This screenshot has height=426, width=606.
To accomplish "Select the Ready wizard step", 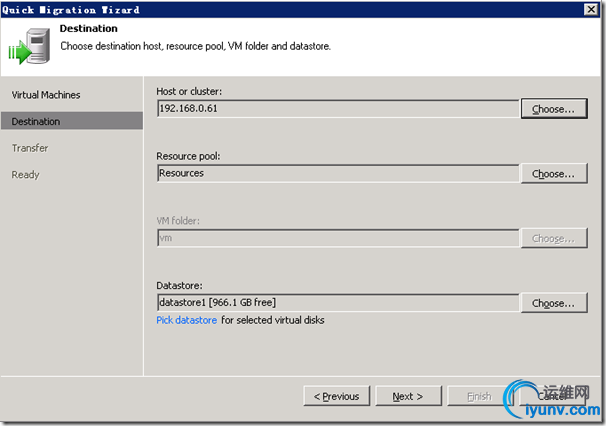I will click(x=25, y=175).
